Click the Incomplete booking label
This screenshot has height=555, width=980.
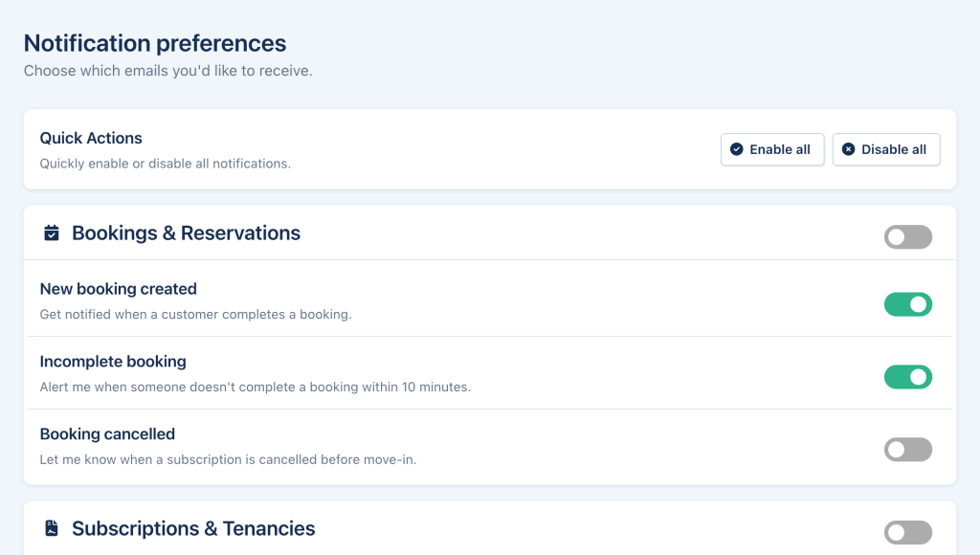coord(113,362)
